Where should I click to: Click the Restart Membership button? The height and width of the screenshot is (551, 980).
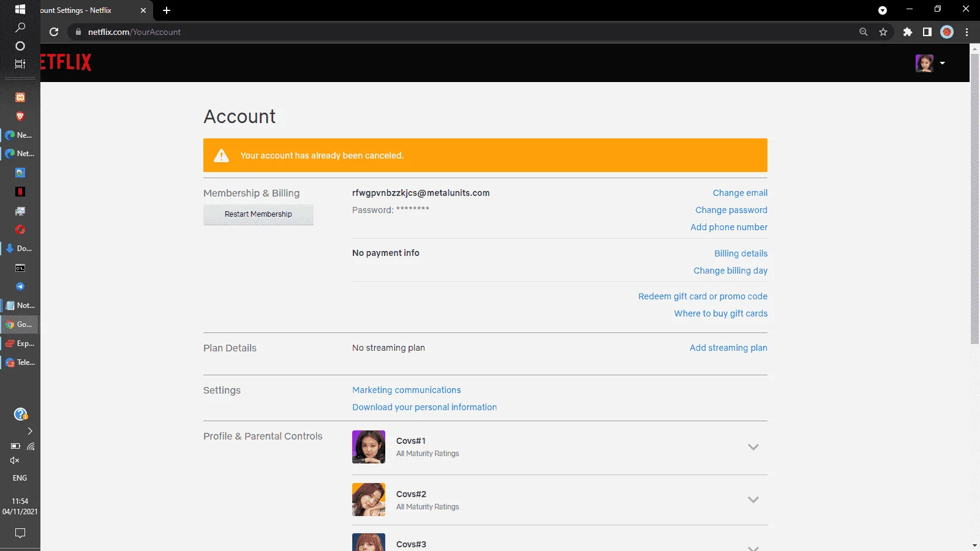(x=258, y=214)
